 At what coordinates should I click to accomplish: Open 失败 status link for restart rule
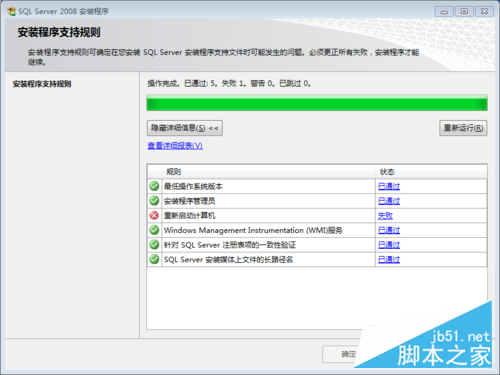click(x=385, y=216)
